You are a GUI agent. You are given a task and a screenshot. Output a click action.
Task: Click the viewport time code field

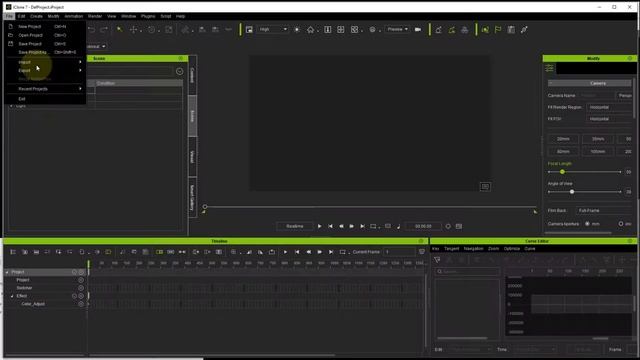tap(423, 226)
